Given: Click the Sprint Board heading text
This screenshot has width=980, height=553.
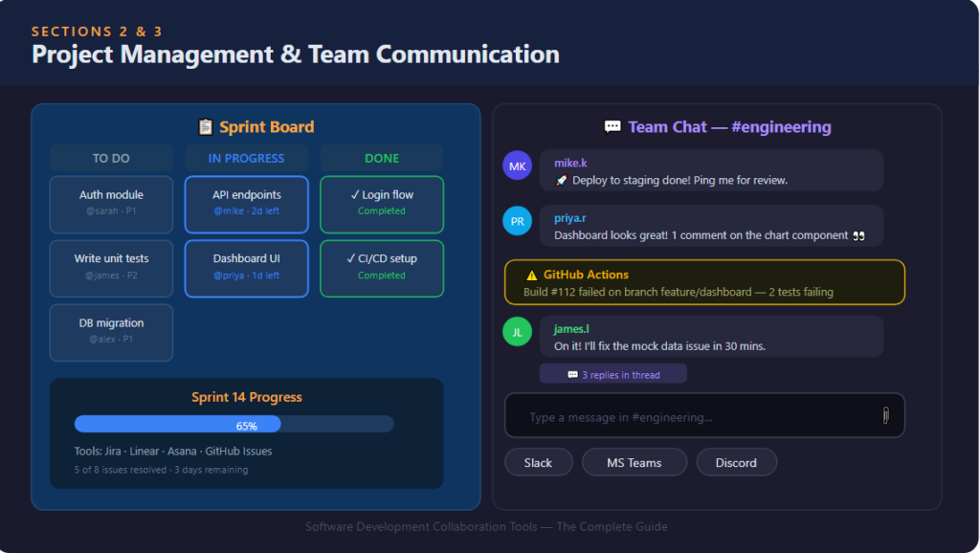Looking at the screenshot, I should (x=266, y=127).
